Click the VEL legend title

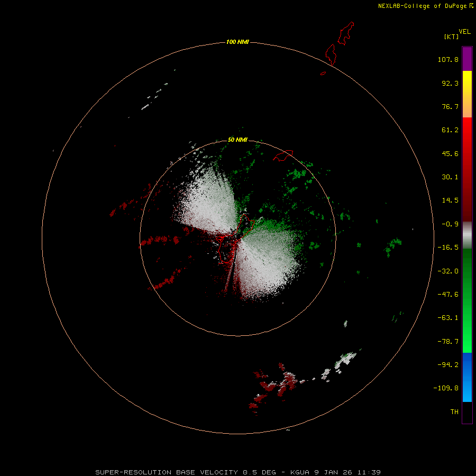click(464, 32)
